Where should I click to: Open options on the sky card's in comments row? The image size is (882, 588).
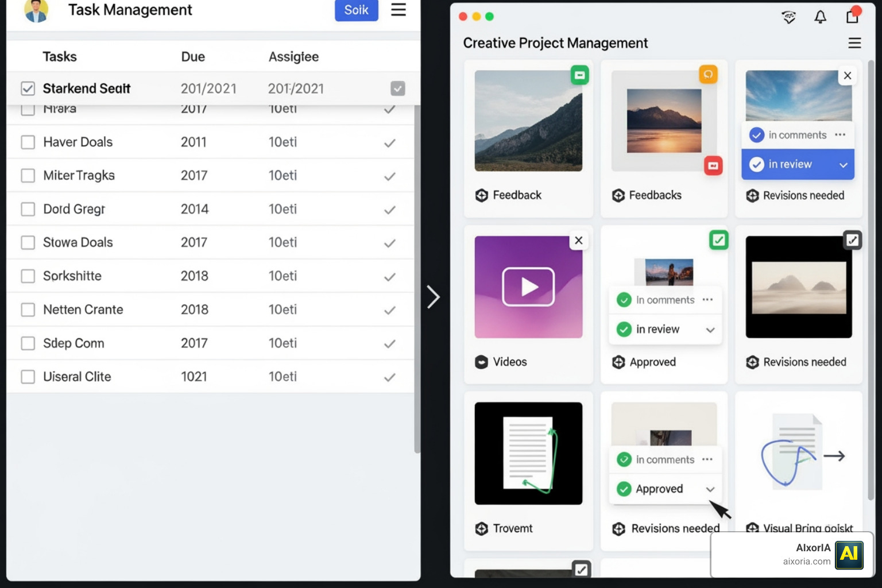click(x=840, y=134)
